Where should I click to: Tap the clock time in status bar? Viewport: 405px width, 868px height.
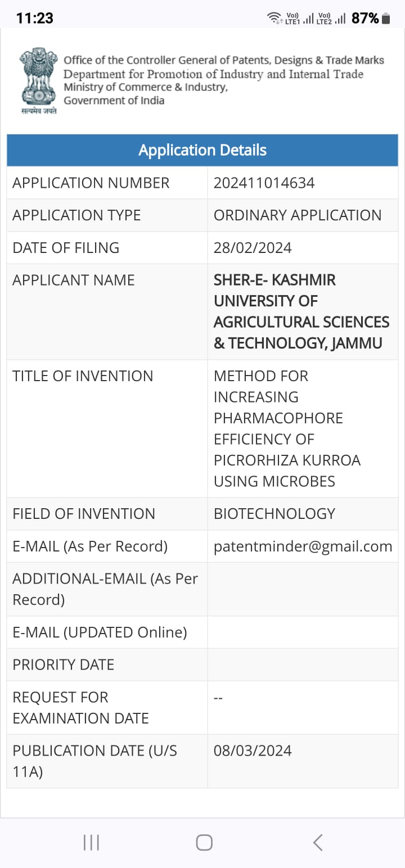click(x=34, y=18)
